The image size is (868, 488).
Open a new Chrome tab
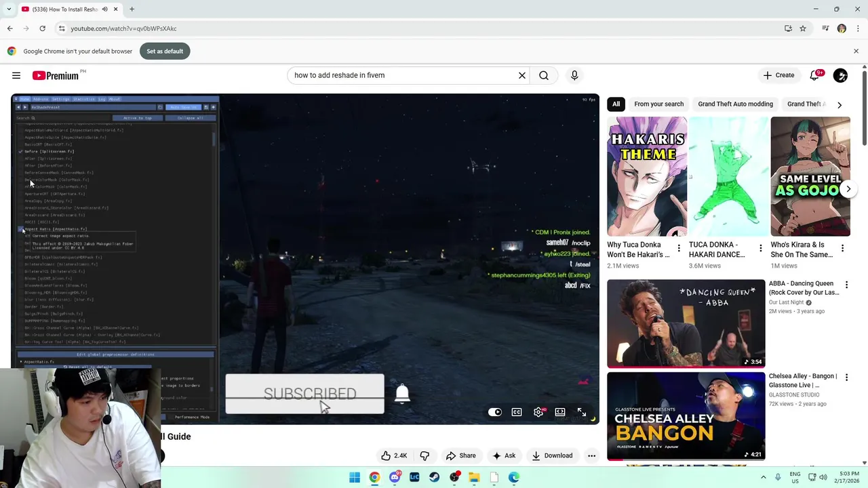(x=132, y=9)
